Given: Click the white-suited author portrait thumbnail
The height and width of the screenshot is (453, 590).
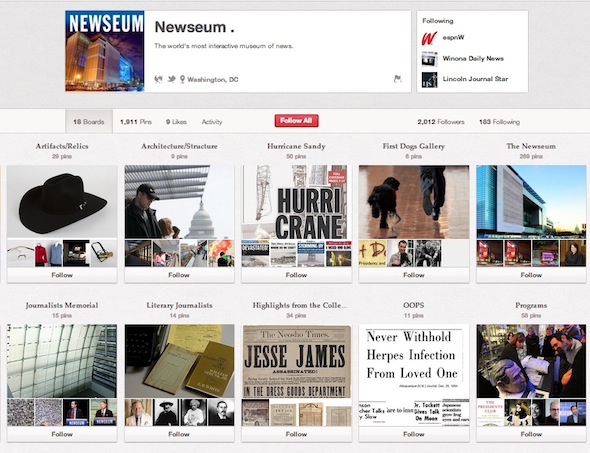Looking at the screenshot, I should pos(138,413).
